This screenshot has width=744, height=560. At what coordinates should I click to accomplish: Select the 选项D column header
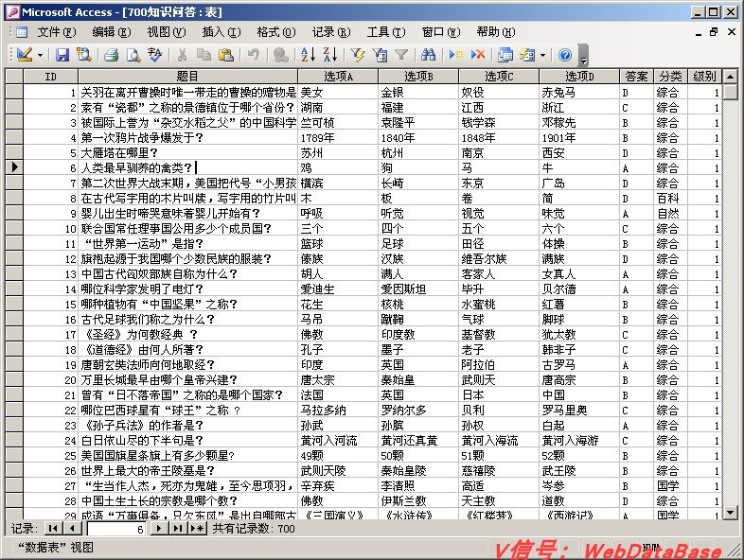(579, 77)
